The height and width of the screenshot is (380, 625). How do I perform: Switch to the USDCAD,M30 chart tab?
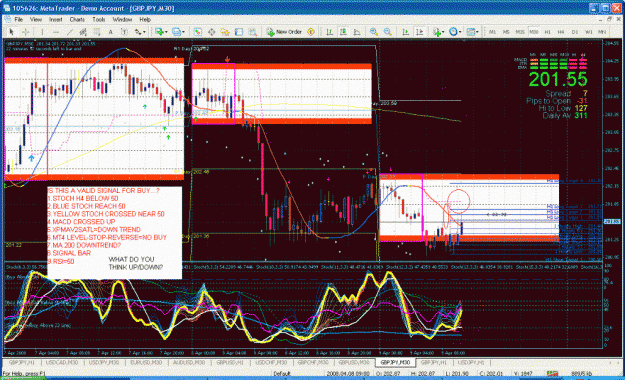point(62,362)
